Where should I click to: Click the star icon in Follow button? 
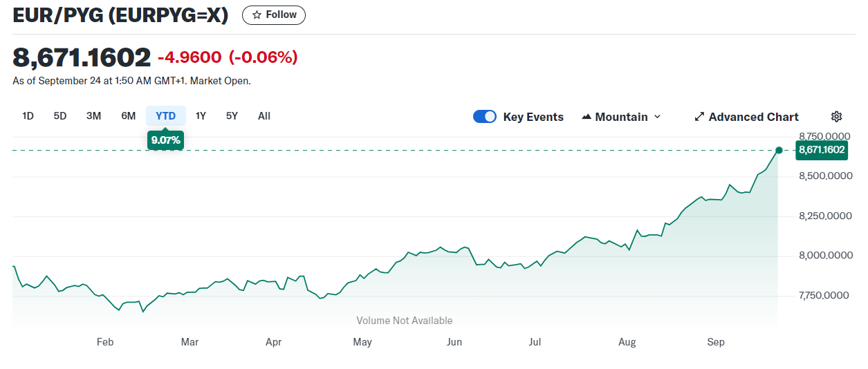pos(257,15)
